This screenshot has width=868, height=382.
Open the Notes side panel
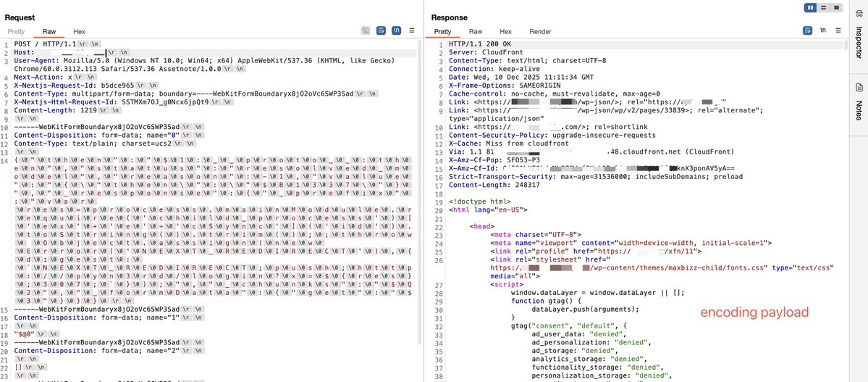(859, 109)
